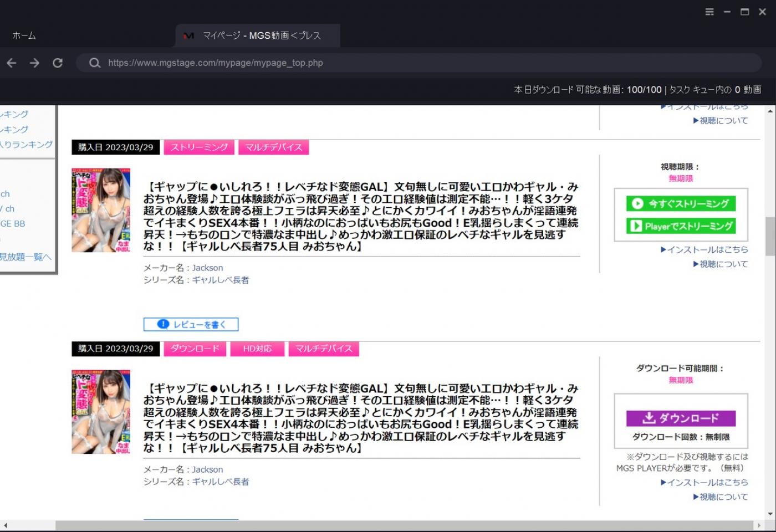The height and width of the screenshot is (532, 776).
Task: Click the 今すぐストリーミング green button
Action: point(681,203)
